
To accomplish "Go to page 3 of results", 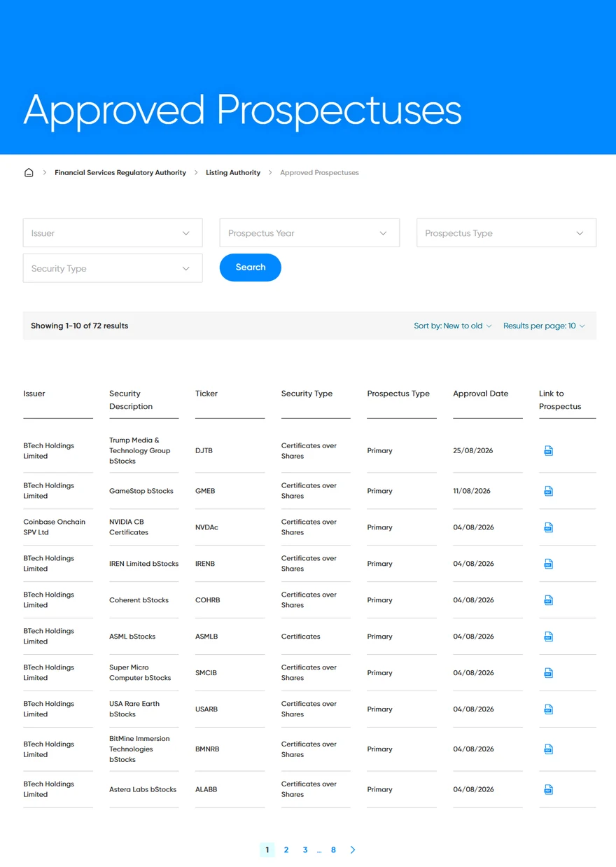I will 305,849.
